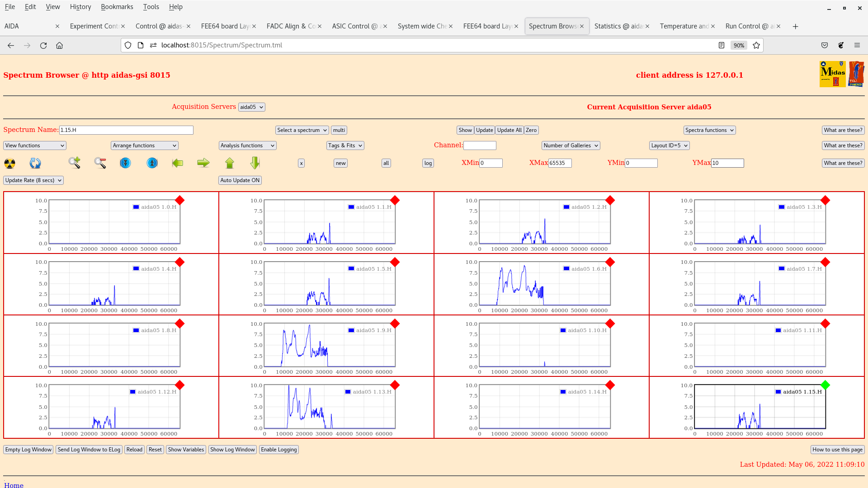
Task: Click the site information shield icon
Action: 128,45
